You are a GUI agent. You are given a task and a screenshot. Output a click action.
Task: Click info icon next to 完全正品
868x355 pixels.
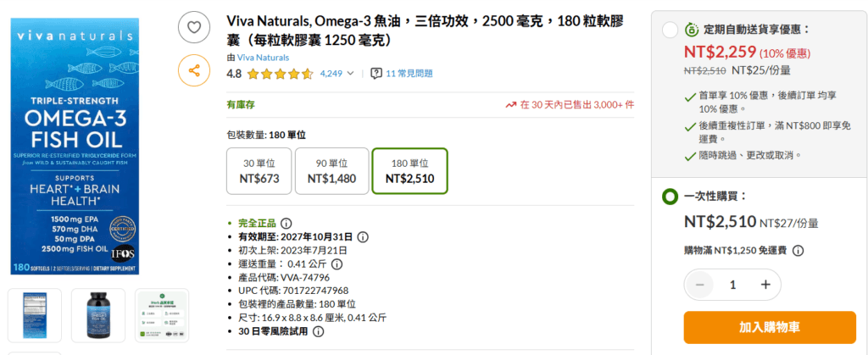286,223
